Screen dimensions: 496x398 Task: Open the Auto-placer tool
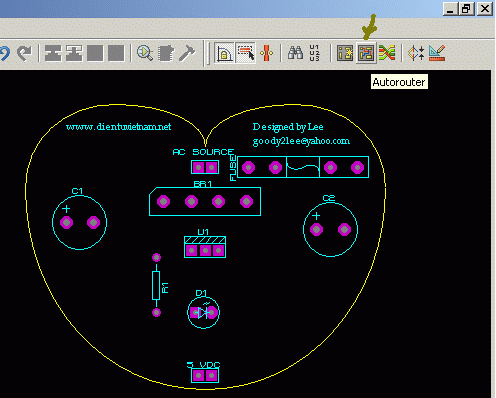(345, 53)
